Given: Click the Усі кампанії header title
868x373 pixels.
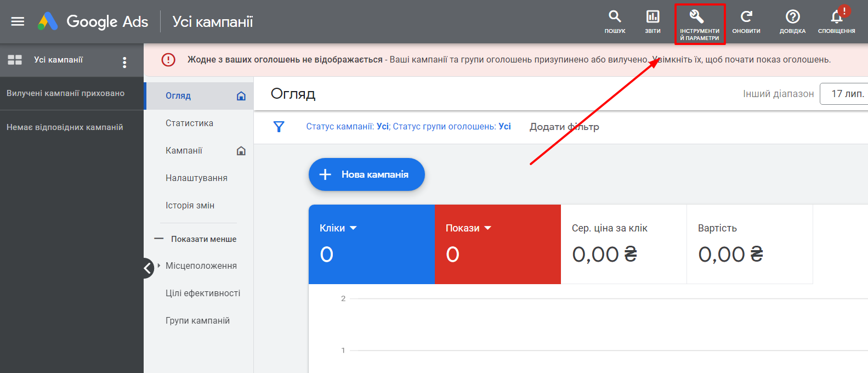Looking at the screenshot, I should 213,21.
